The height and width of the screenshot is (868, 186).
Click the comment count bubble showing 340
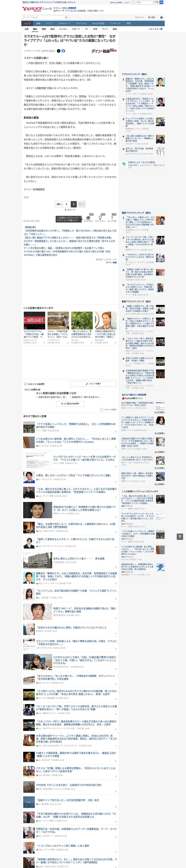[45, 51]
